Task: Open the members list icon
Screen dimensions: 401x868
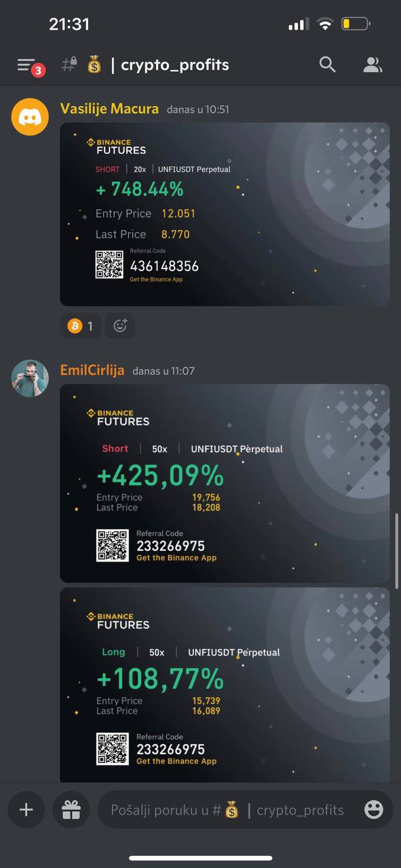Action: [x=373, y=65]
